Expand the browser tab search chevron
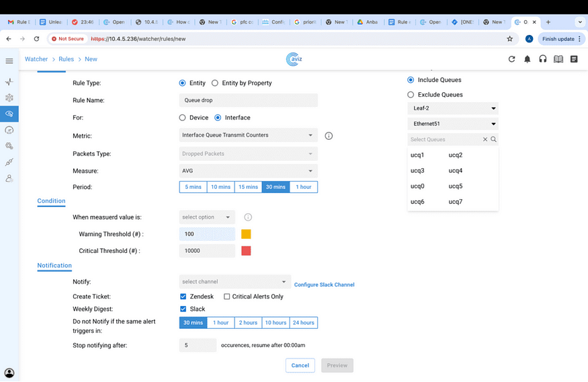 [x=580, y=22]
